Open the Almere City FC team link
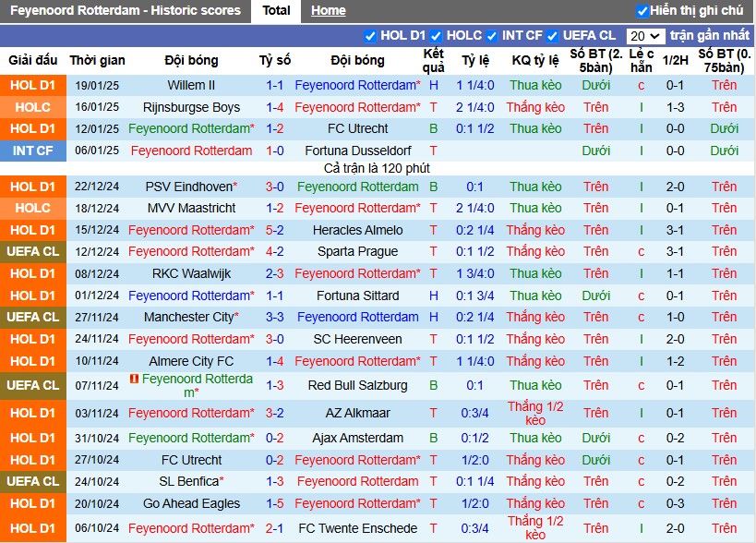 pos(191,361)
